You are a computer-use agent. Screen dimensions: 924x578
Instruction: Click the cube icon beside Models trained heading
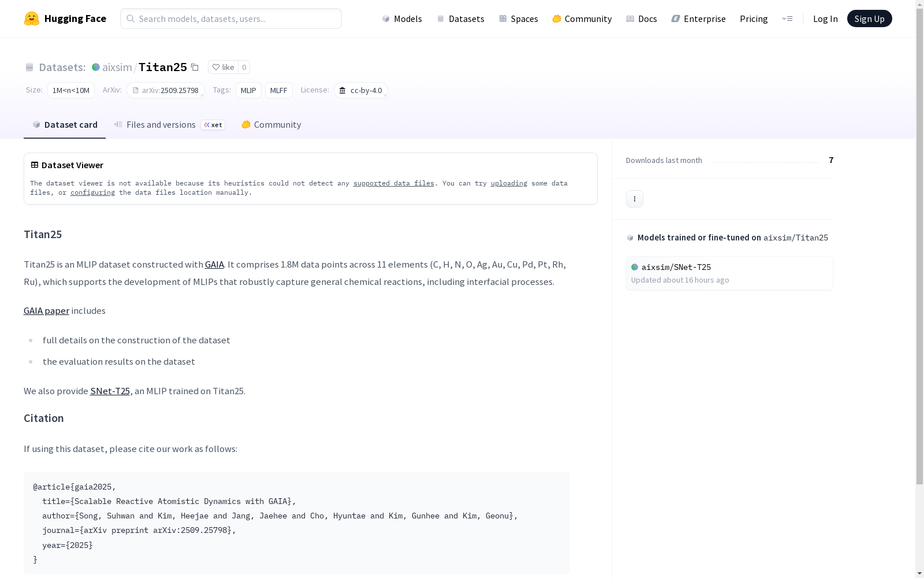coord(630,238)
